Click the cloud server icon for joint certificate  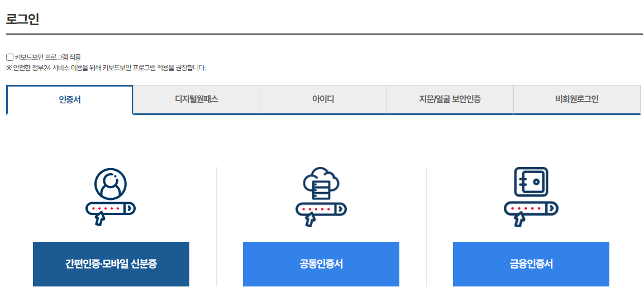point(321,184)
